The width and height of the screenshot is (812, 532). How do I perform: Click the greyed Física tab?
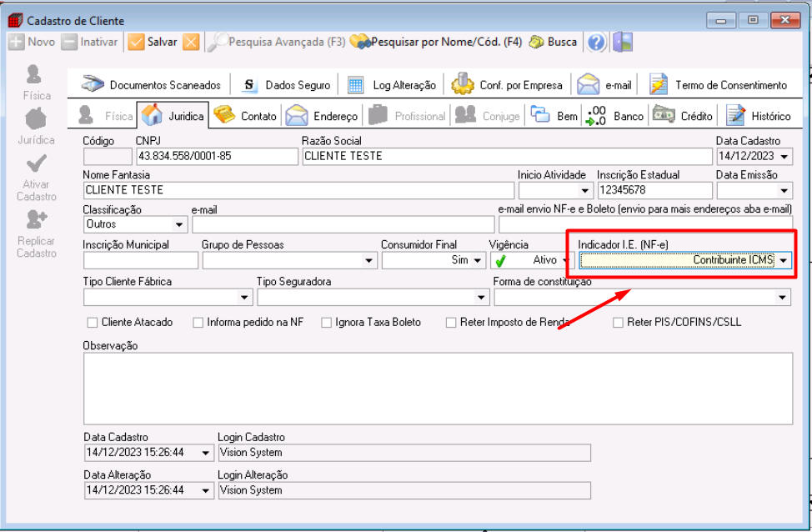pos(106,116)
